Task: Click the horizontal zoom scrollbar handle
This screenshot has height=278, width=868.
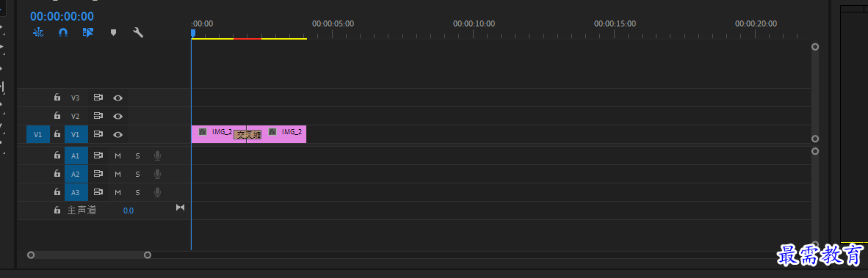Action: [x=89, y=255]
